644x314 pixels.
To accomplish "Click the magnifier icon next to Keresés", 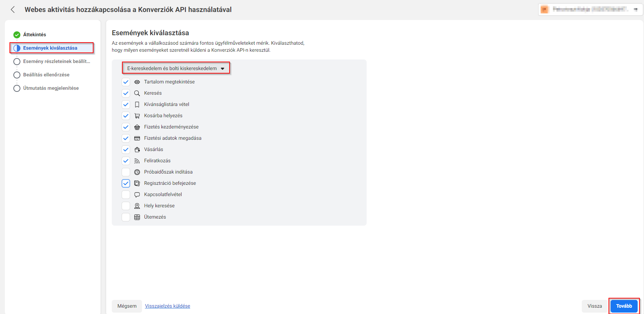I will [x=137, y=93].
